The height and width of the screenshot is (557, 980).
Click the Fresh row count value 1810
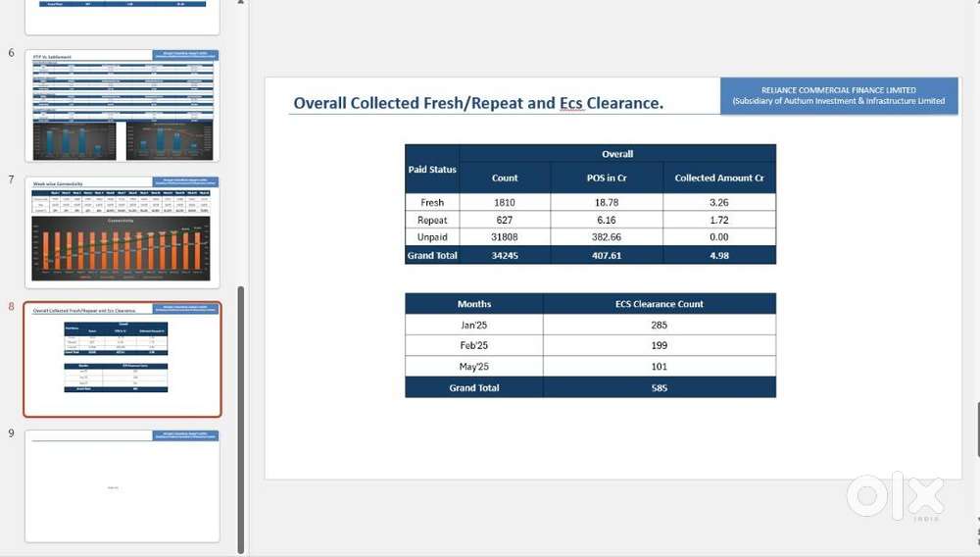click(505, 203)
